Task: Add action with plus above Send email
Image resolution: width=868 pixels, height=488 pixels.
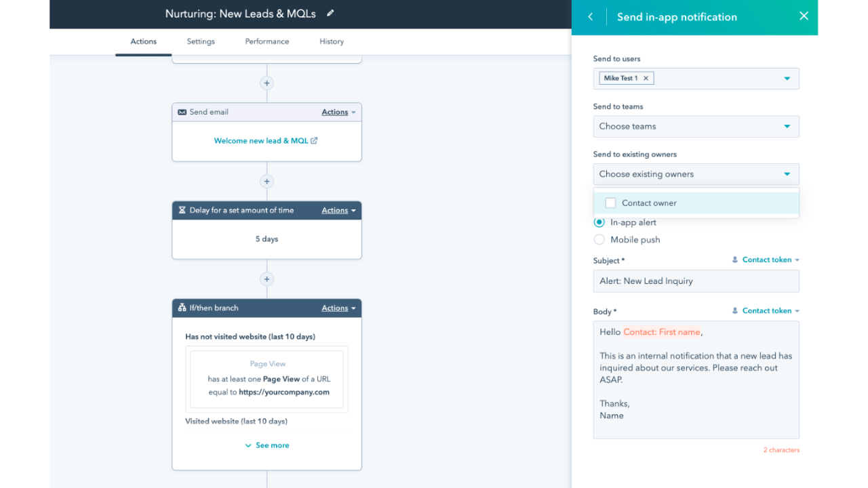Action: 267,83
